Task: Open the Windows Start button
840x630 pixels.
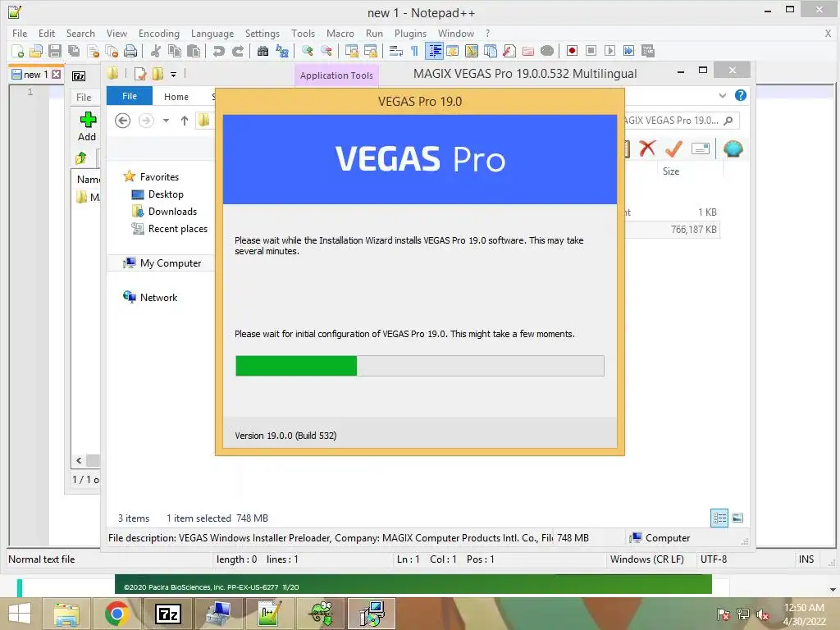Action: point(20,614)
